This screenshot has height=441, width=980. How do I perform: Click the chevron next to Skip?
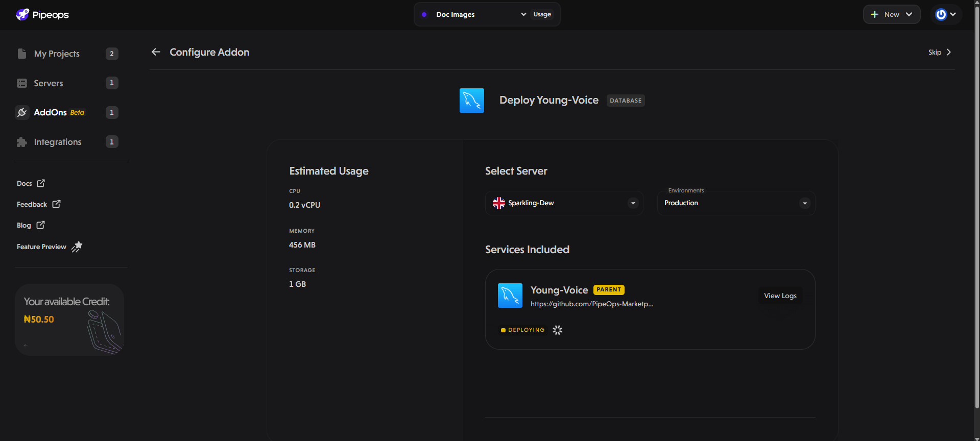pyautogui.click(x=949, y=52)
